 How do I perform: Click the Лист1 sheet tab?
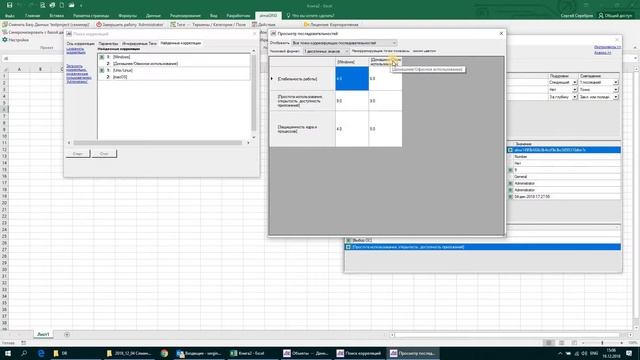[43, 334]
